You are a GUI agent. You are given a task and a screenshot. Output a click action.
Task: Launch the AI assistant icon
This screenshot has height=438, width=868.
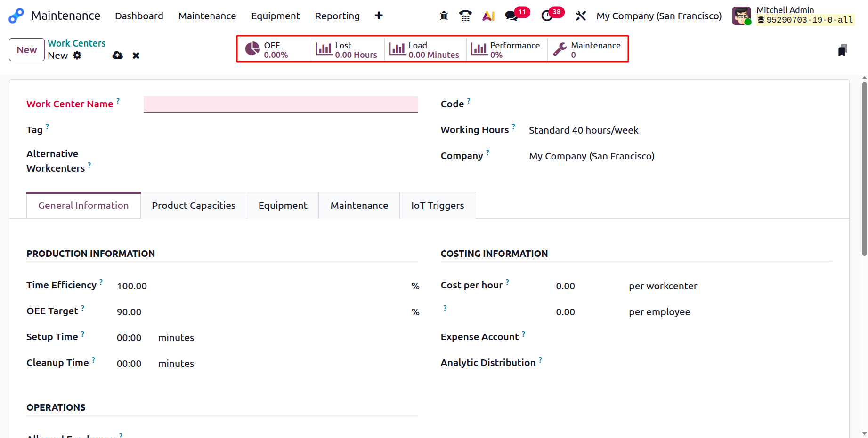(488, 16)
